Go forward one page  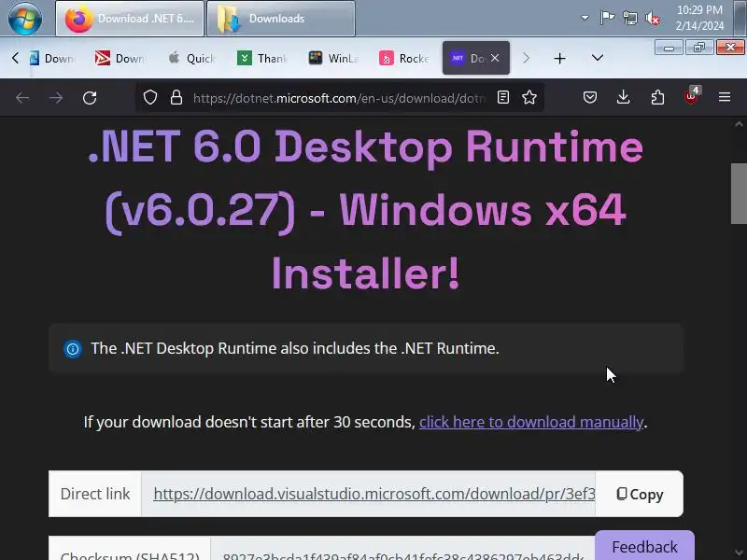[56, 98]
